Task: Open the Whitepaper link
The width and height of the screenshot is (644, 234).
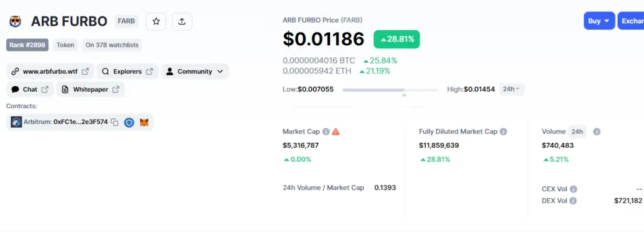Action: point(91,89)
